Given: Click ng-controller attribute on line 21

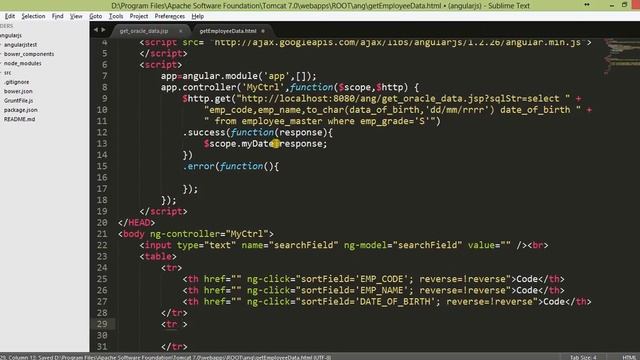Looking at the screenshot, I should pyautogui.click(x=185, y=234).
